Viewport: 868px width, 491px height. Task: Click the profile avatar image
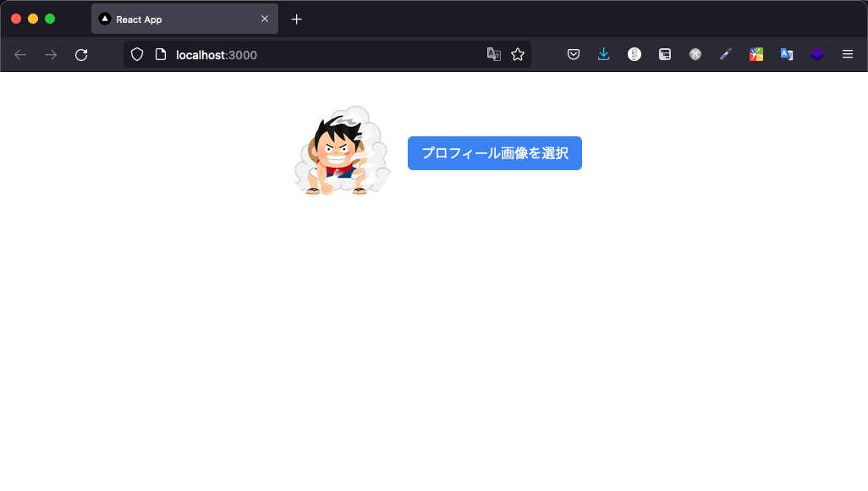coord(342,150)
